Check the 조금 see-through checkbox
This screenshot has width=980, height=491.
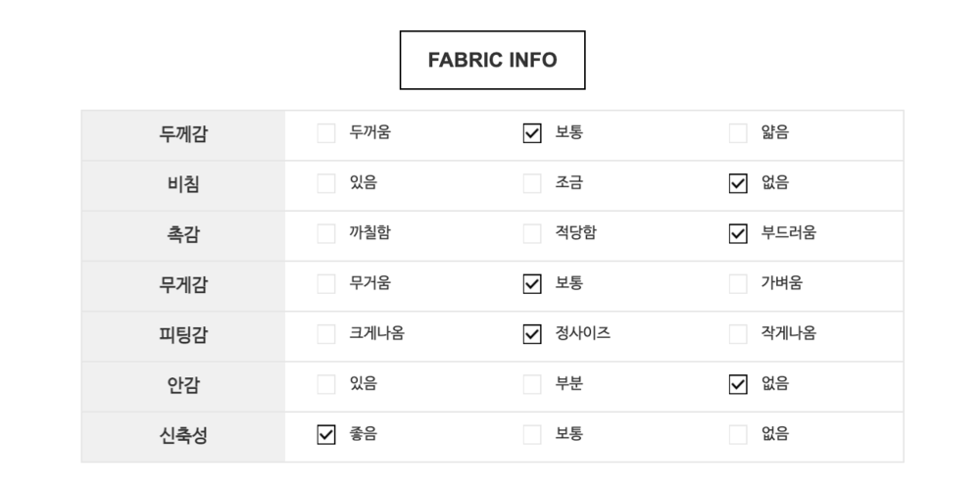click(532, 183)
